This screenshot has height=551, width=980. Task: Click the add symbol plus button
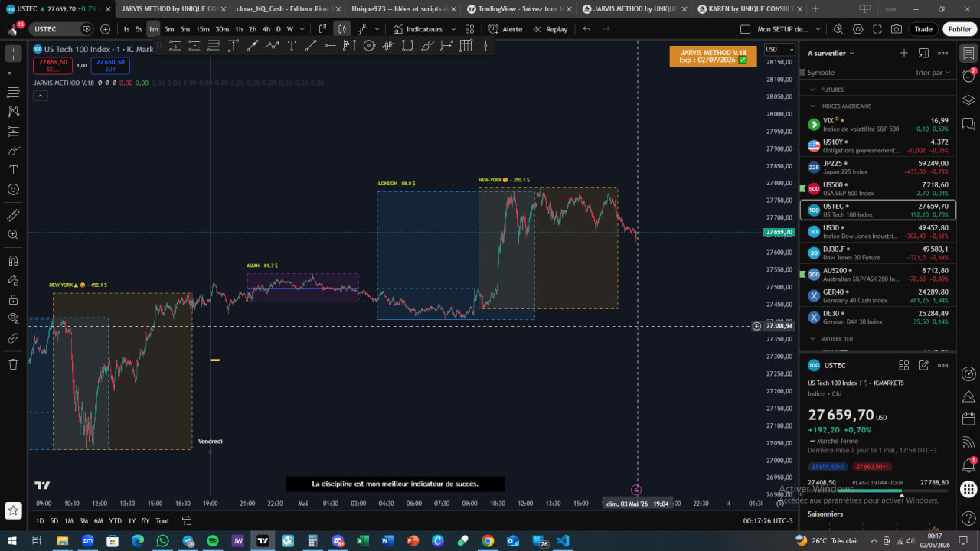coord(105,29)
